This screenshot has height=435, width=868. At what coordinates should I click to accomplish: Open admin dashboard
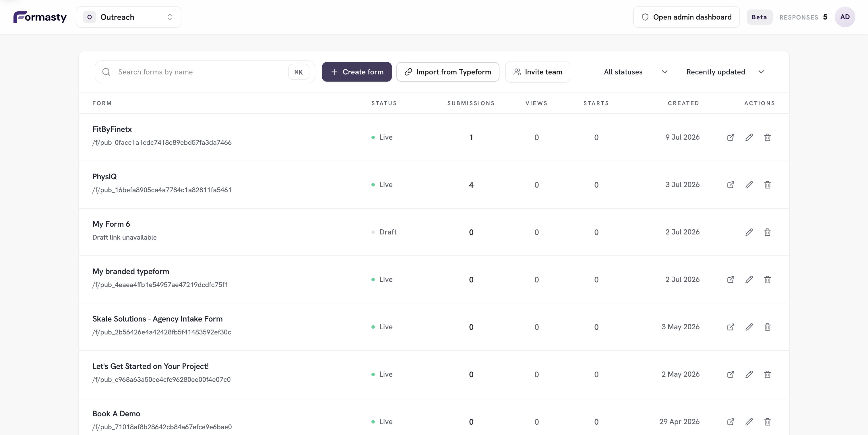point(686,17)
